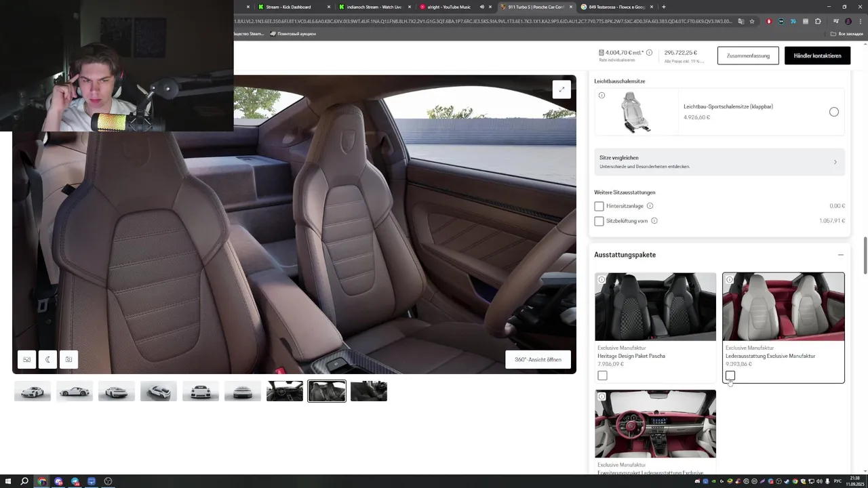Select the last rear-seat interior thumbnail
The image size is (868, 488).
pyautogui.click(x=369, y=391)
